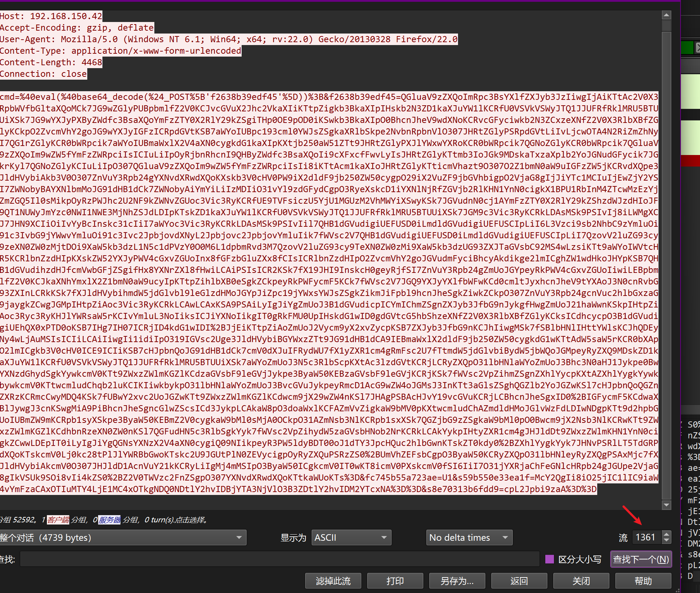The image size is (700, 593).
Task: Click the stream number field showing 1361
Action: pyautogui.click(x=646, y=537)
